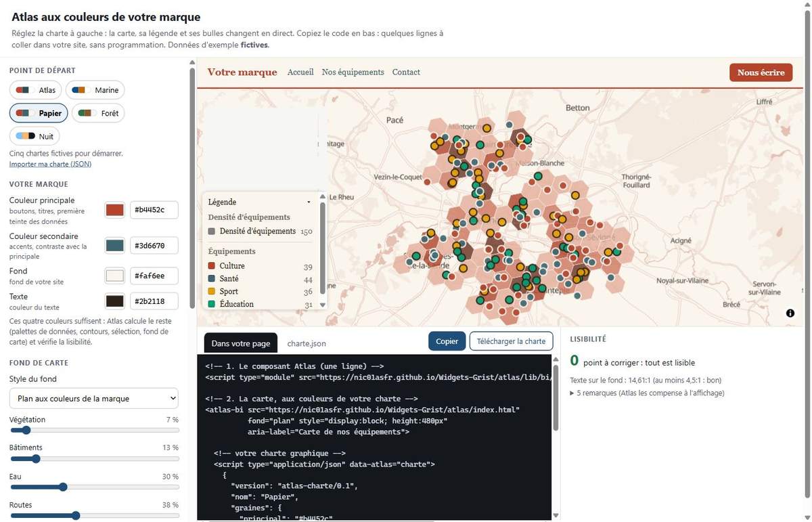Edit the #faf6ee hex value field
Screen dimensions: 812x522
click(x=154, y=276)
